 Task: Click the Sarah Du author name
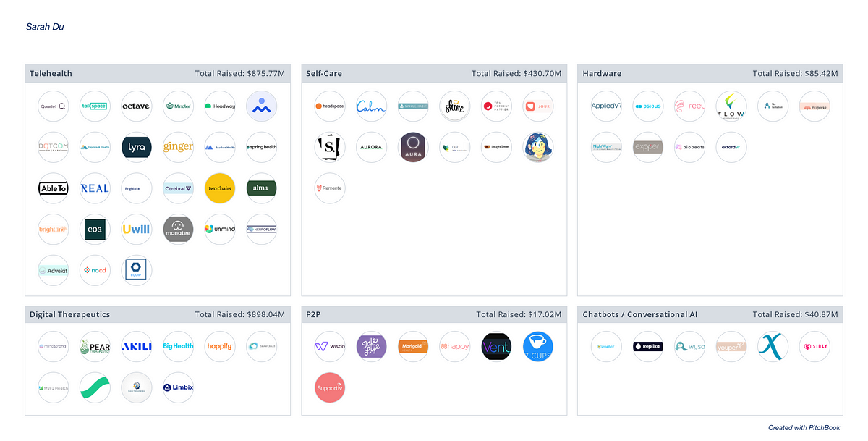[x=45, y=27]
